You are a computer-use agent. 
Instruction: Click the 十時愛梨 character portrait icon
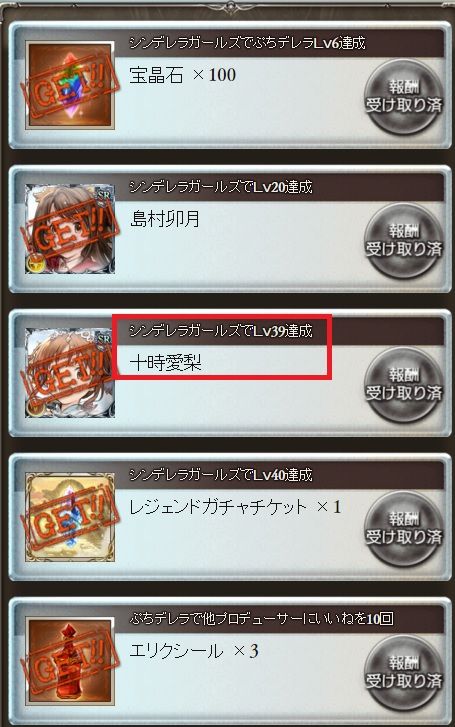(x=70, y=373)
